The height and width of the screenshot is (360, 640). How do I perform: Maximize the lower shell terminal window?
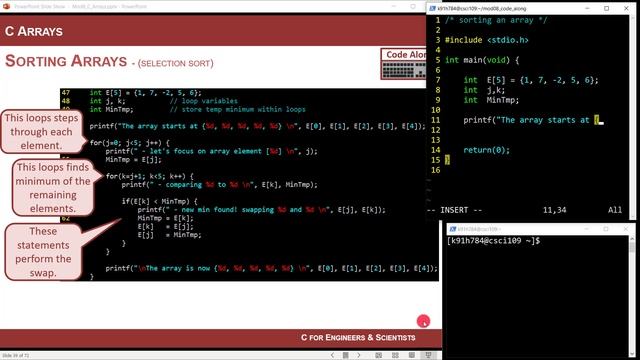coord(606,229)
